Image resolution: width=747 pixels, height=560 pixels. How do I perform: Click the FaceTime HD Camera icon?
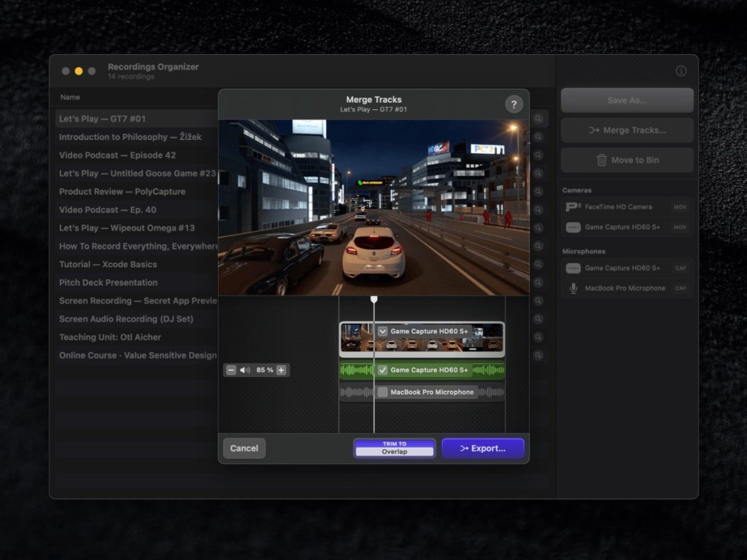coord(573,207)
